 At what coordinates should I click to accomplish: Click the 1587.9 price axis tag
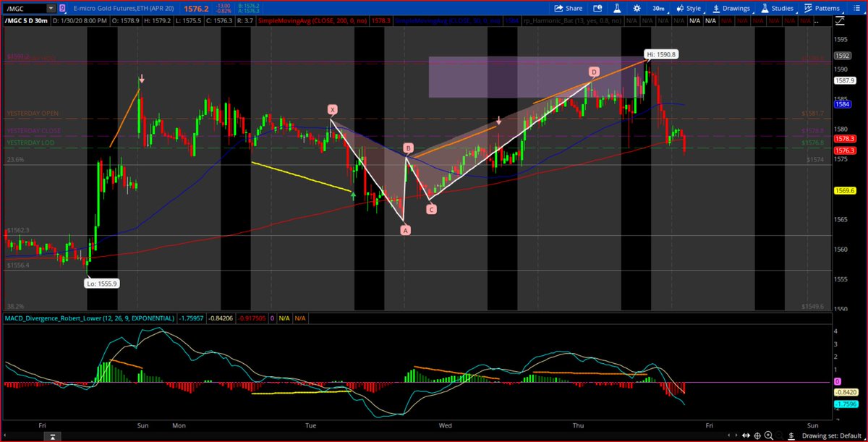[x=844, y=81]
